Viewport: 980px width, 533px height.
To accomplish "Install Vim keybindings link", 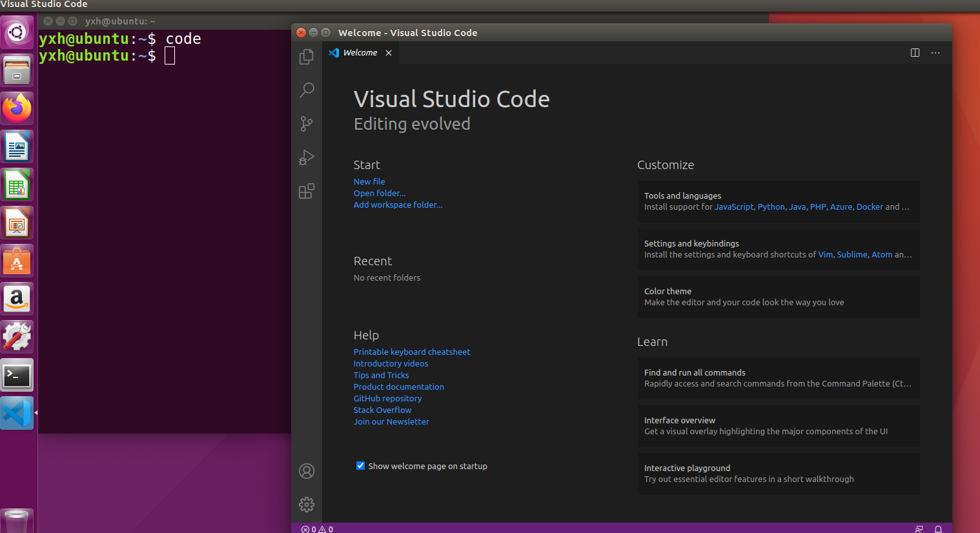I will coord(826,255).
